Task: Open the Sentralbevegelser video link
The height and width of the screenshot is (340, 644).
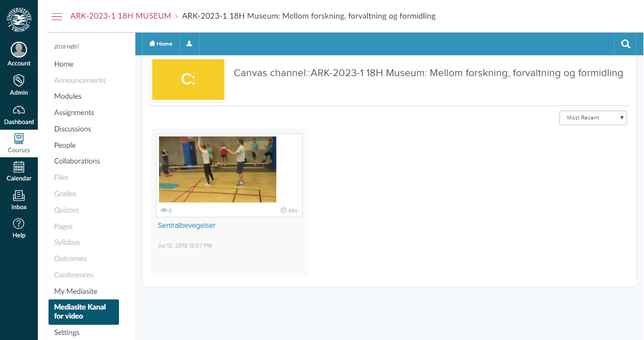Action: pyautogui.click(x=187, y=226)
